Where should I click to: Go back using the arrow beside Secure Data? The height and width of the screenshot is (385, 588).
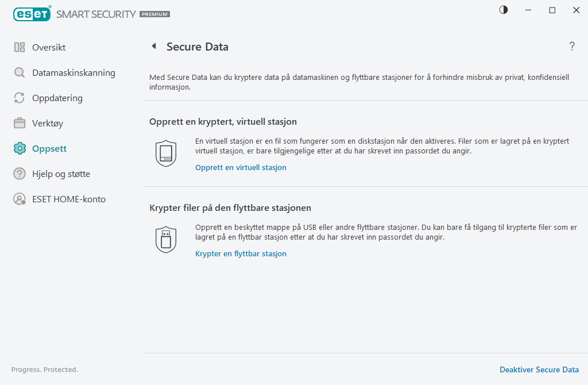click(x=154, y=46)
